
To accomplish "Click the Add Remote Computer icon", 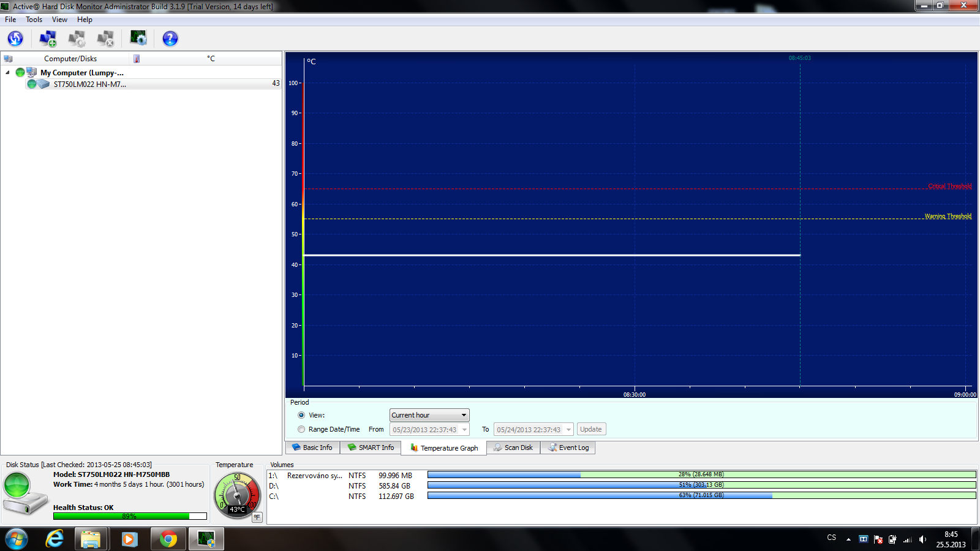I will point(48,39).
